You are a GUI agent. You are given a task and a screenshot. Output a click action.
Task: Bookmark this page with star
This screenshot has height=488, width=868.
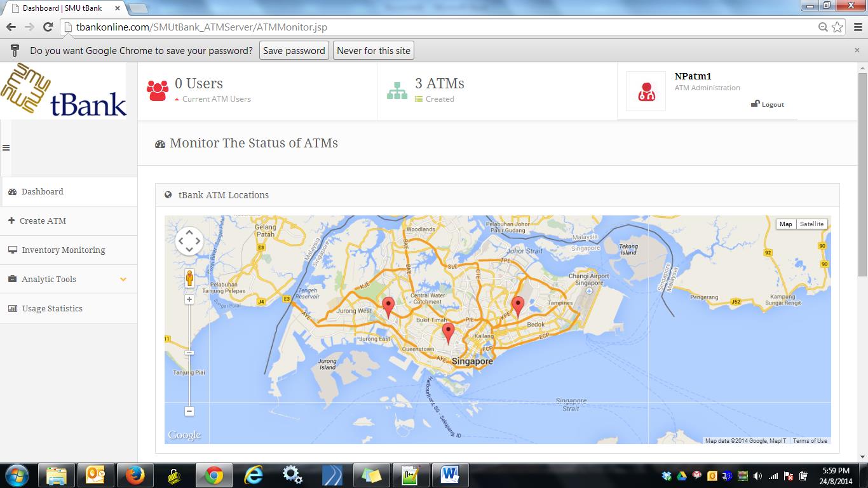tap(837, 27)
